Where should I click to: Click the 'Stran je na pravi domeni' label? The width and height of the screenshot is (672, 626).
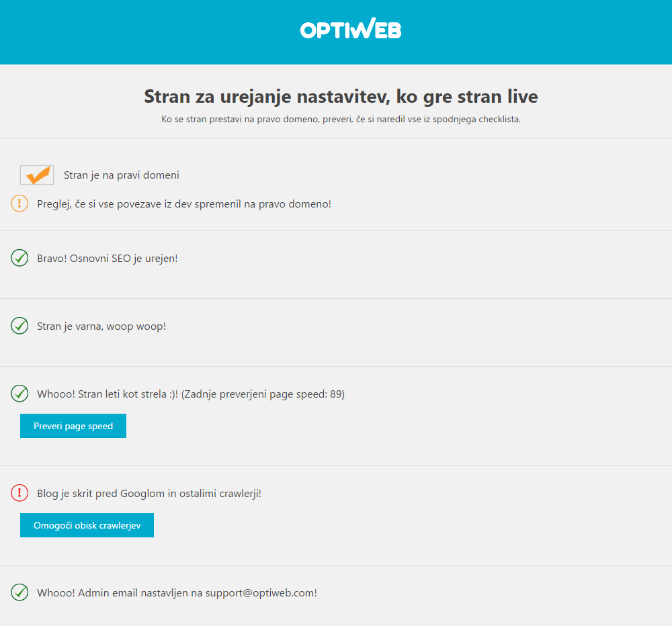(x=121, y=175)
